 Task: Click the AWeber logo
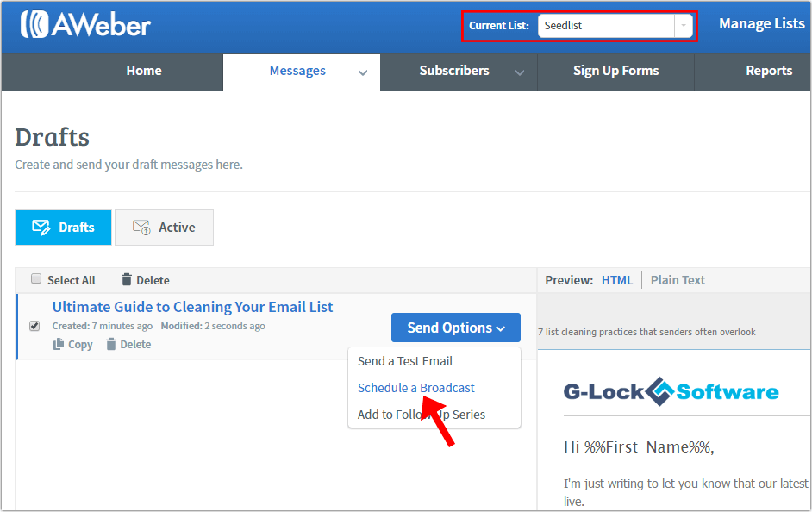point(84,26)
